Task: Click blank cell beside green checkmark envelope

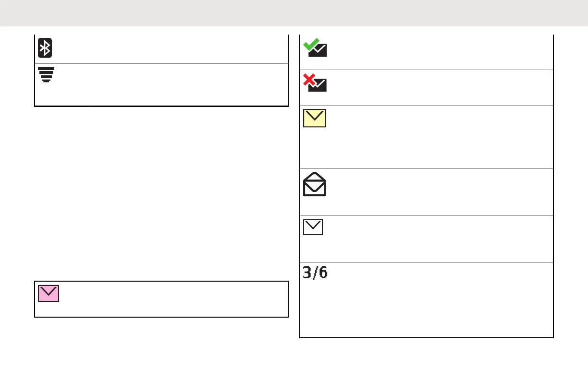Action: coord(437,52)
